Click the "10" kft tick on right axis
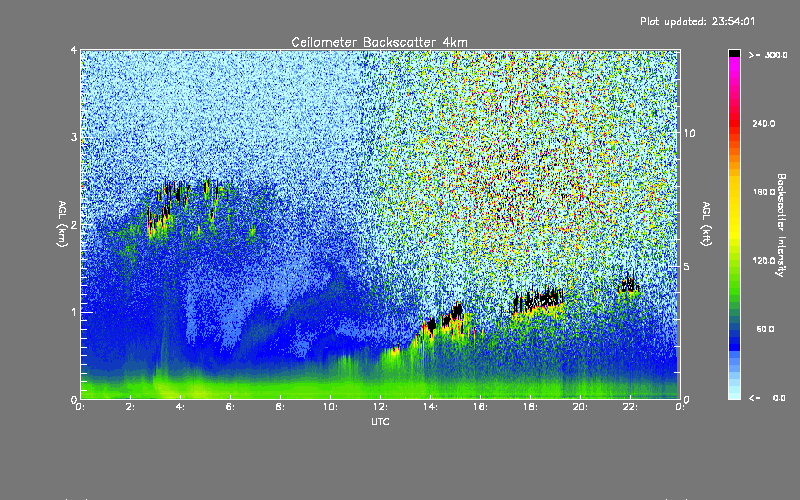Image resolution: width=800 pixels, height=500 pixels. click(x=689, y=133)
